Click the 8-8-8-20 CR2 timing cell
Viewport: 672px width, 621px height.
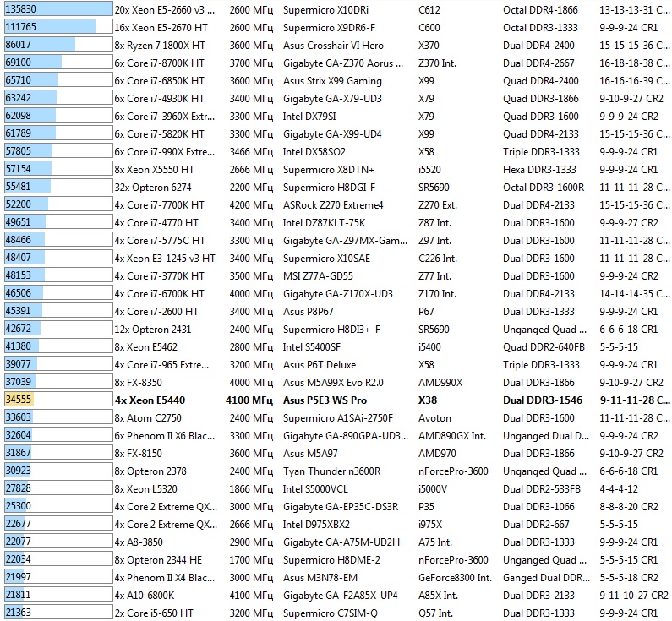(x=628, y=507)
